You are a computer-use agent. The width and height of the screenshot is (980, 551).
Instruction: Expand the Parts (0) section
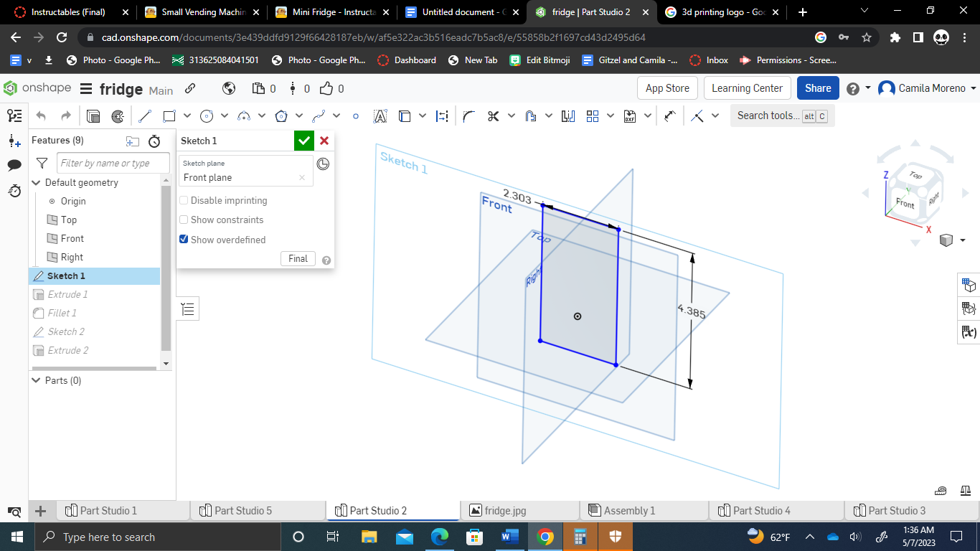pos(36,380)
